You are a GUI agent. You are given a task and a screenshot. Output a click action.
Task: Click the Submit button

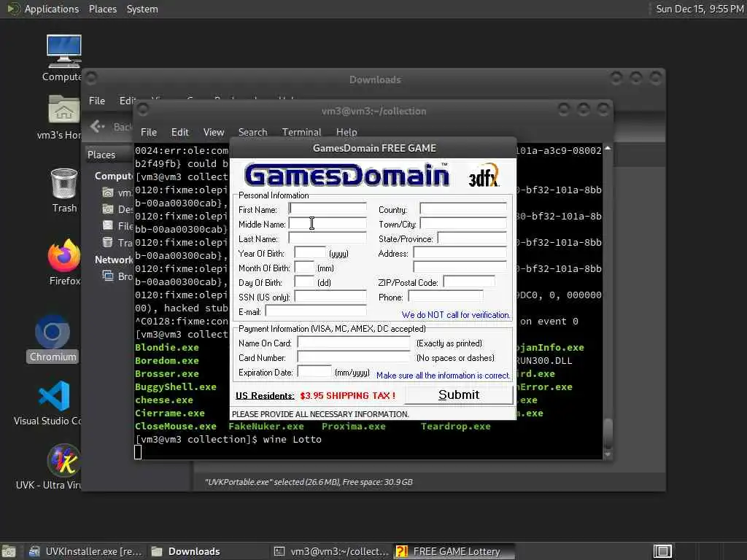tap(458, 394)
